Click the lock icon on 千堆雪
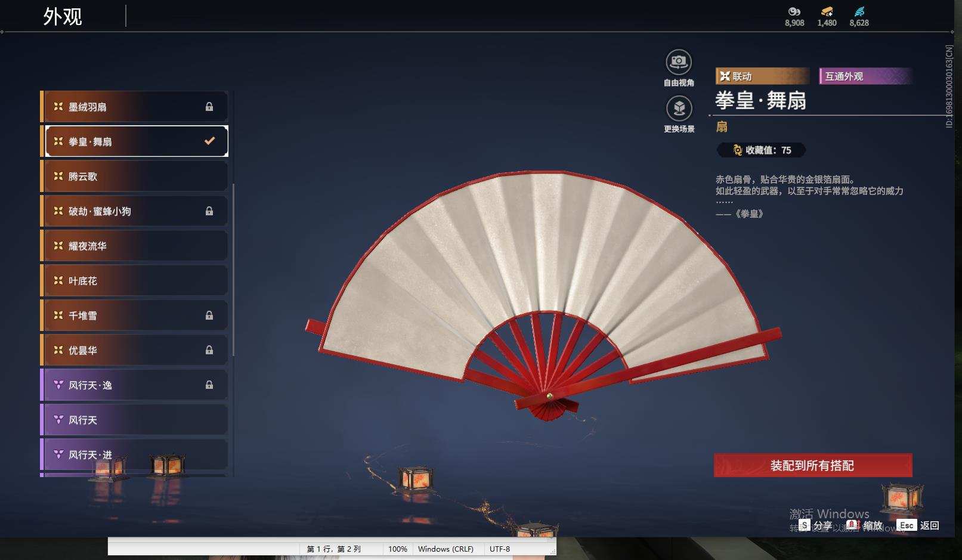 click(209, 315)
